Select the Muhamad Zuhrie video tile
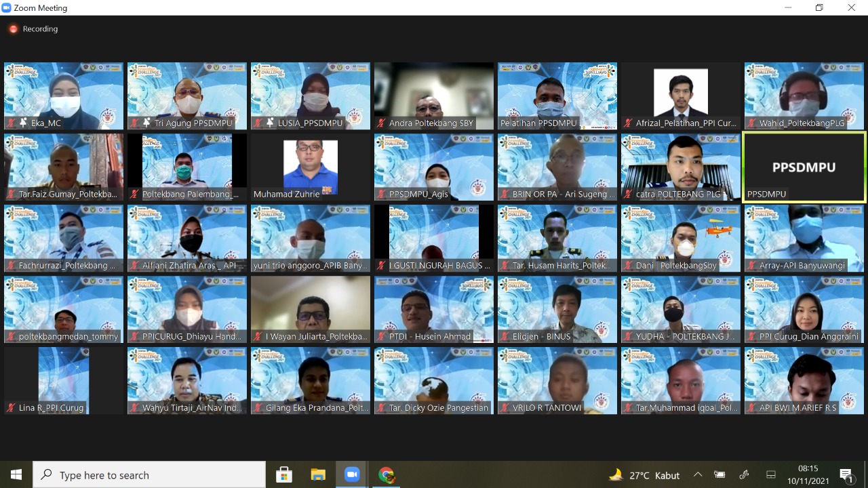This screenshot has width=868, height=488. (311, 167)
